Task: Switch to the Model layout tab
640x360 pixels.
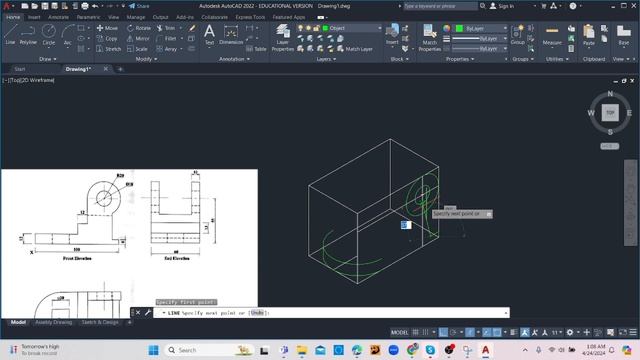Action: tap(18, 322)
